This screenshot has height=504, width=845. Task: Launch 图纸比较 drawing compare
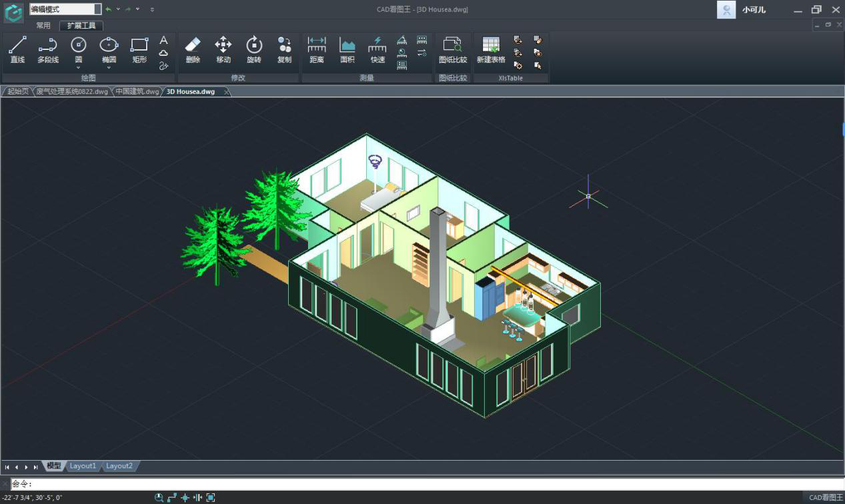click(453, 51)
